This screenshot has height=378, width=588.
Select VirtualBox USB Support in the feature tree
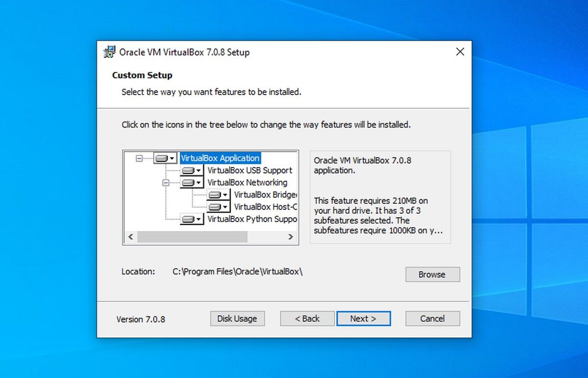(x=250, y=170)
